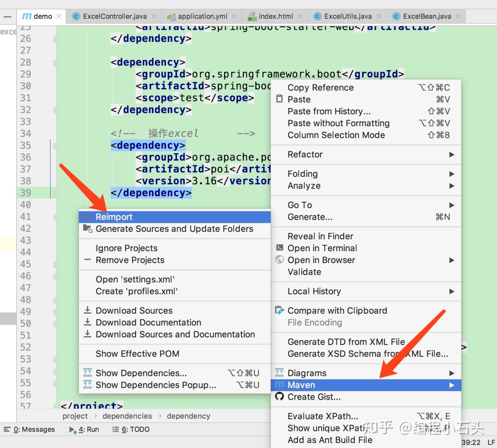497x448 pixels.
Task: Click the Create Gist GitHub icon
Action: 279,396
